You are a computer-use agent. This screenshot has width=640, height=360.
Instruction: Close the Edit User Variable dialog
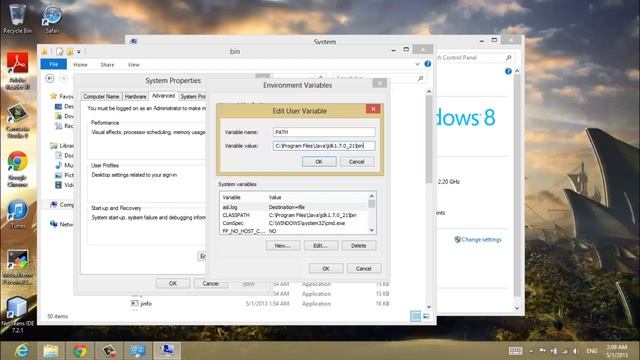pyautogui.click(x=373, y=109)
